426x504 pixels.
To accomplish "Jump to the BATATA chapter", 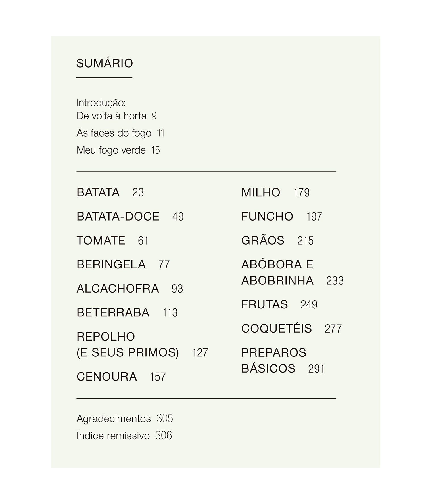I will [98, 192].
